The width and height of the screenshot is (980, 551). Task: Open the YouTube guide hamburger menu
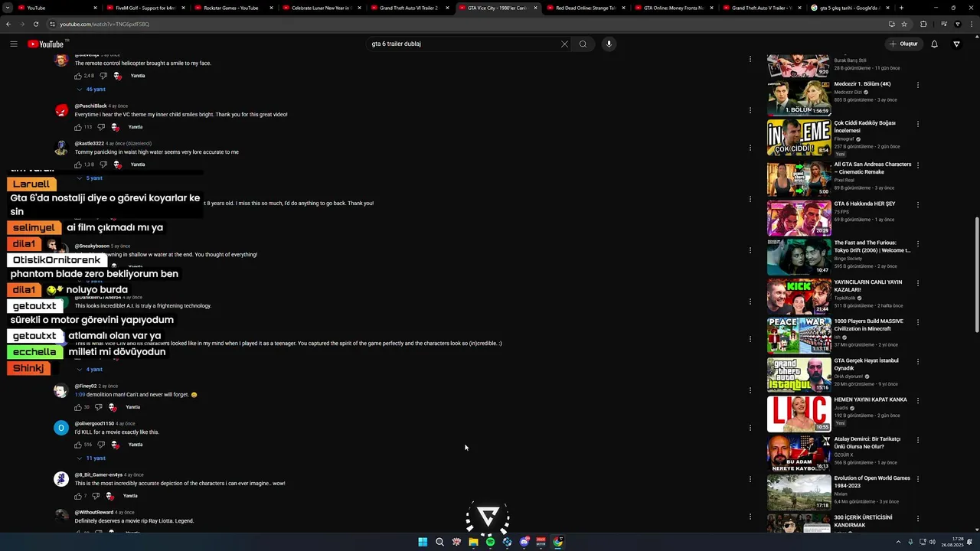pos(14,44)
